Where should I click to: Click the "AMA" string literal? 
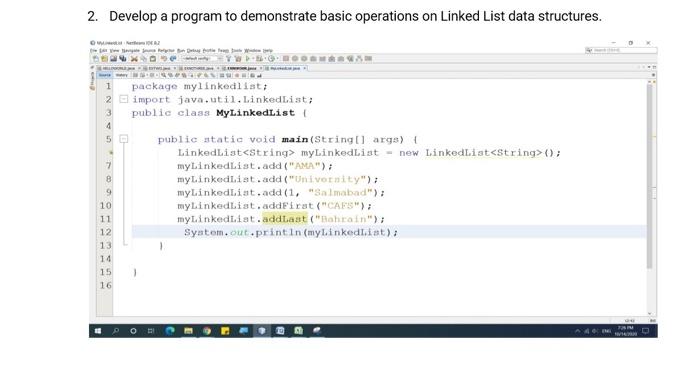[304, 166]
